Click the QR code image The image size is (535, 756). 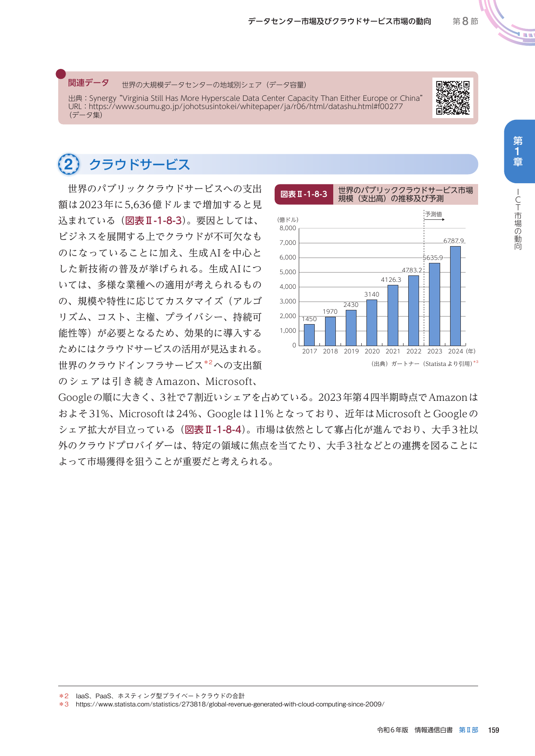coord(452,98)
